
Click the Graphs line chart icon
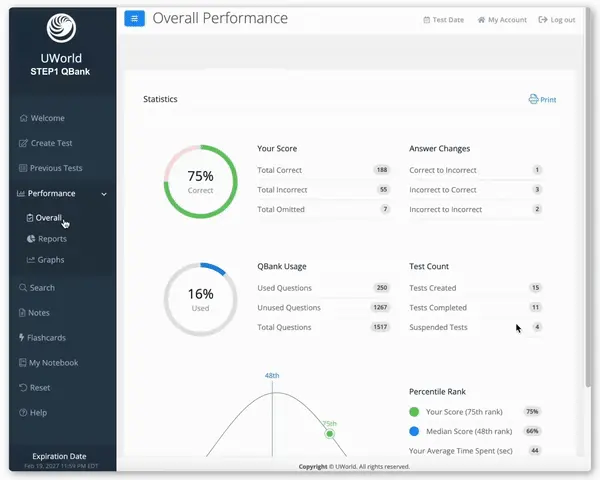click(x=31, y=260)
